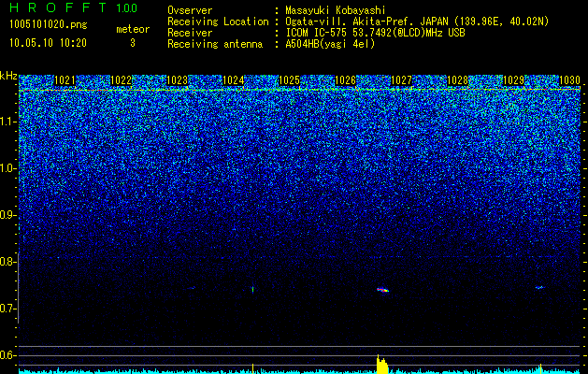Click the small vertical echo near 1024
Viewport: 588px width, 374px height.
252,289
